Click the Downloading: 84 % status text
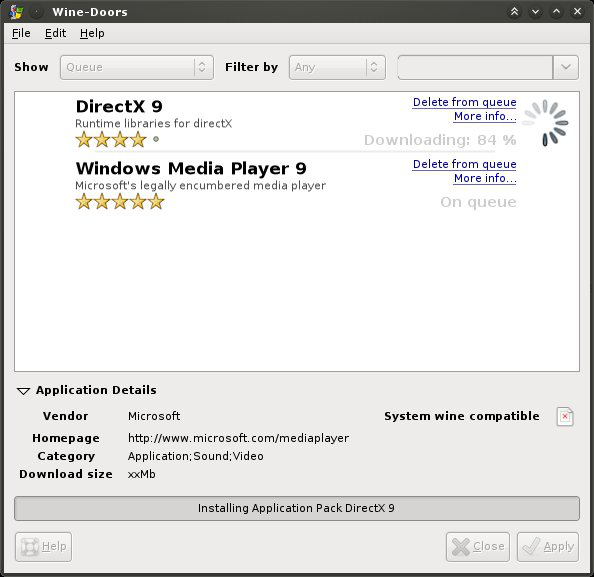The width and height of the screenshot is (594, 577). pyautogui.click(x=440, y=140)
